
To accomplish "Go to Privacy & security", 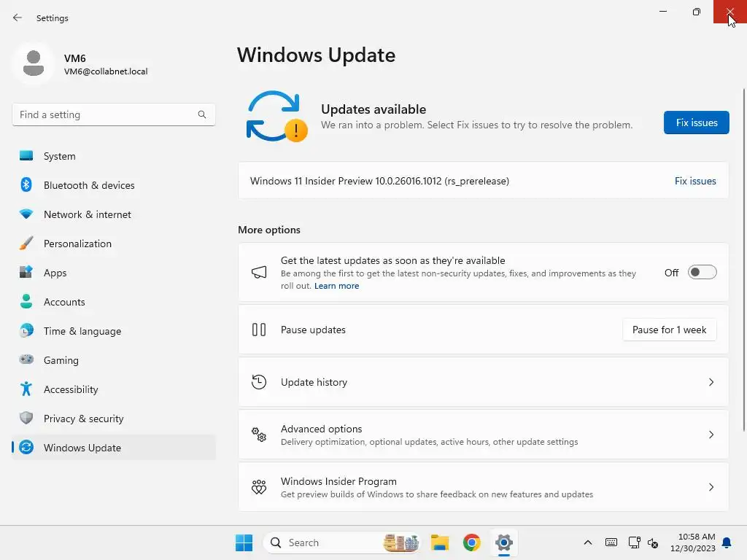I will tap(114, 418).
